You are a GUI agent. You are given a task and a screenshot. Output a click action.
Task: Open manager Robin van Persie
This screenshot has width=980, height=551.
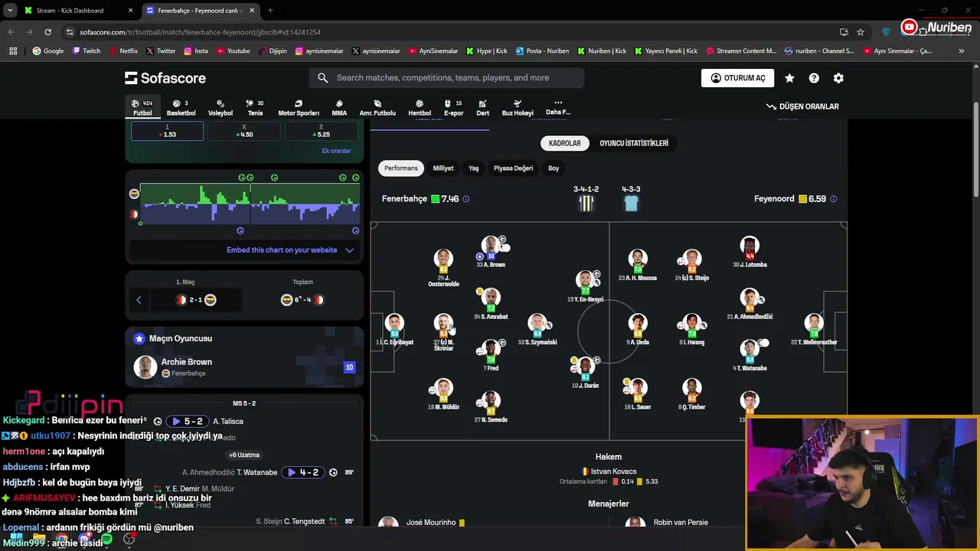tap(667, 523)
